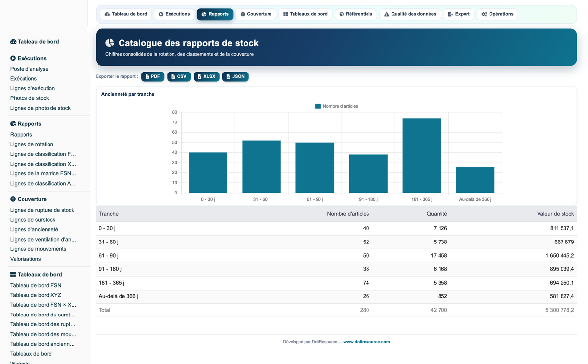Click the file icon on the XLSX button
This screenshot has width=588, height=364.
coord(200,77)
